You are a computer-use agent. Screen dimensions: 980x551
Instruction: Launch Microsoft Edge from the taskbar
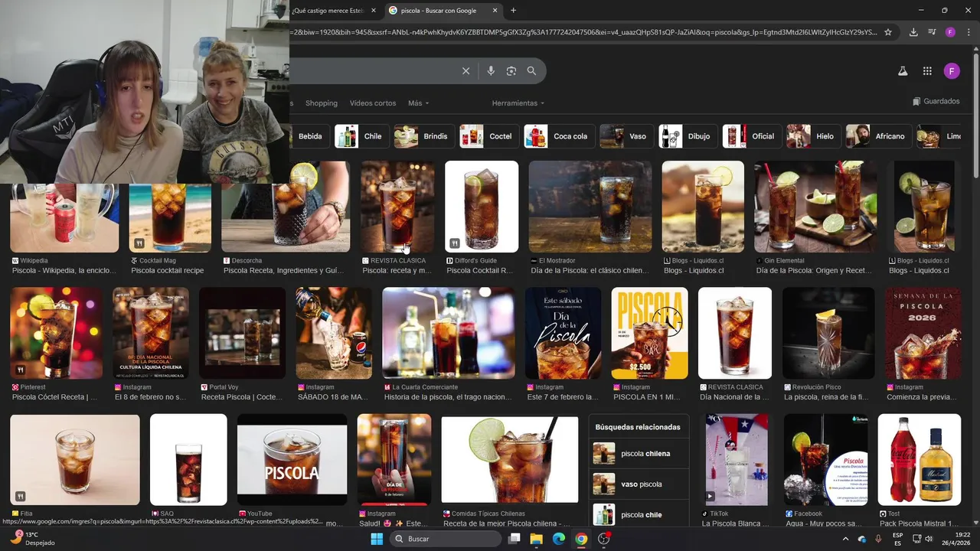(559, 539)
